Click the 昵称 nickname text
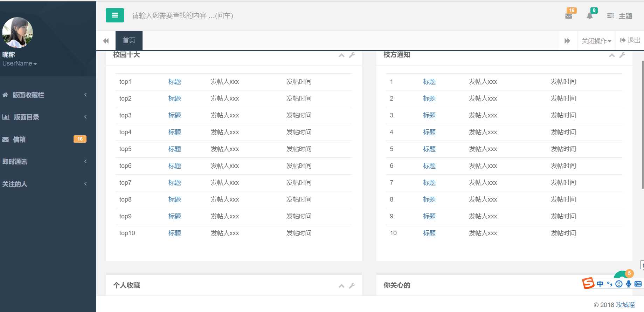The image size is (644, 312). [8, 54]
